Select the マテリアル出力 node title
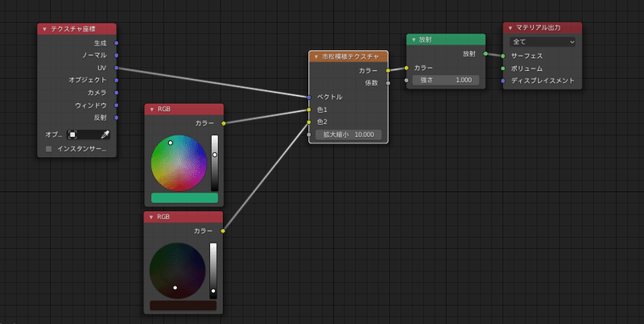The height and width of the screenshot is (324, 644). [x=538, y=28]
